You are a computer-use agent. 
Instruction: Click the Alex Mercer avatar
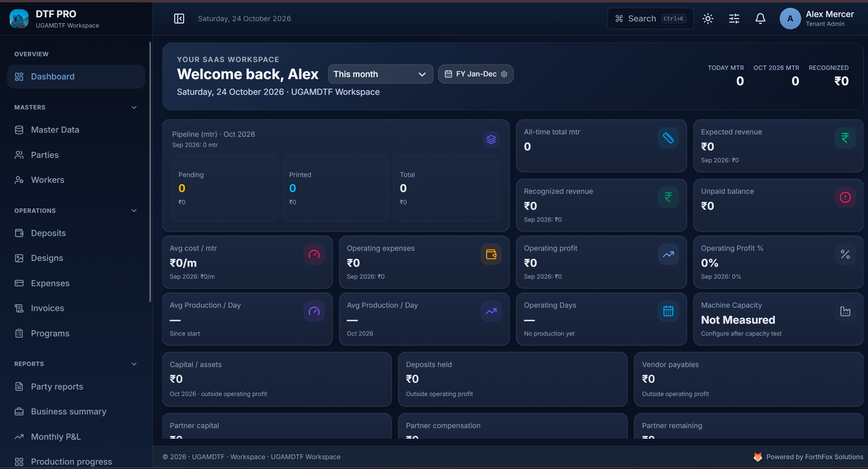pyautogui.click(x=790, y=18)
